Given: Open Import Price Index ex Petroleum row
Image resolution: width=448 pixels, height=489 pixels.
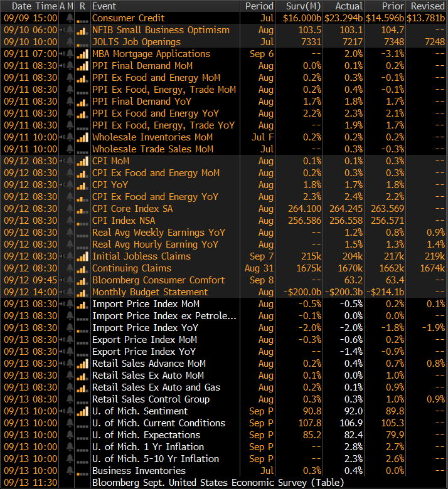Looking at the screenshot, I should click(164, 316).
